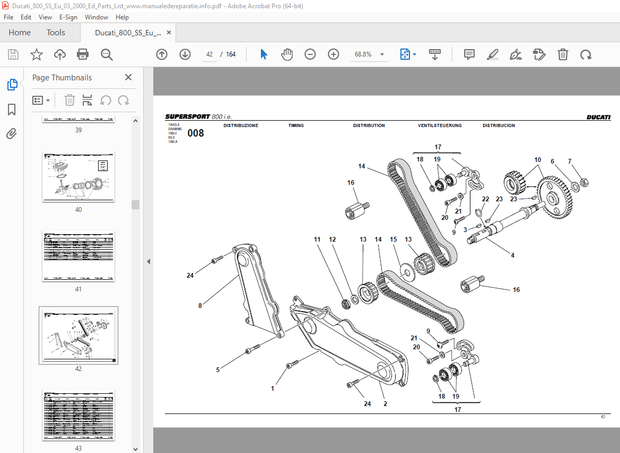The width and height of the screenshot is (620, 453).
Task: Go to next page arrow
Action: click(185, 54)
